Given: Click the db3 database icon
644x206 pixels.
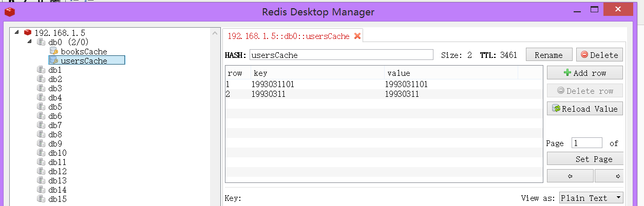Looking at the screenshot, I should pyautogui.click(x=41, y=88).
